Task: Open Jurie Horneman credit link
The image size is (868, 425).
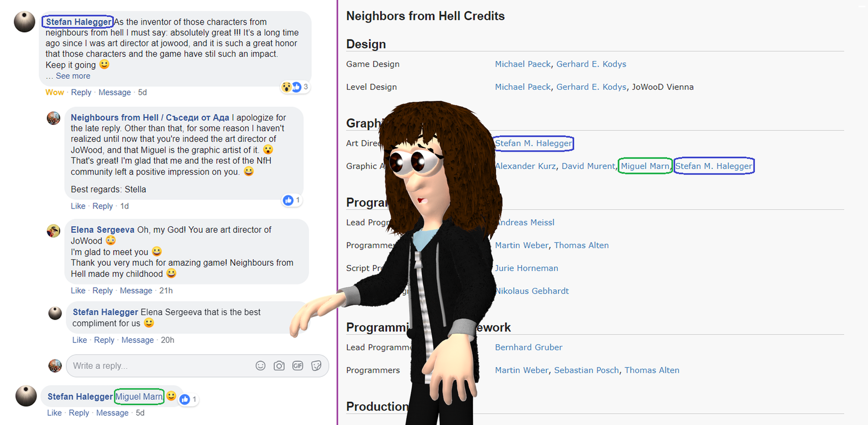Action: [x=527, y=268]
